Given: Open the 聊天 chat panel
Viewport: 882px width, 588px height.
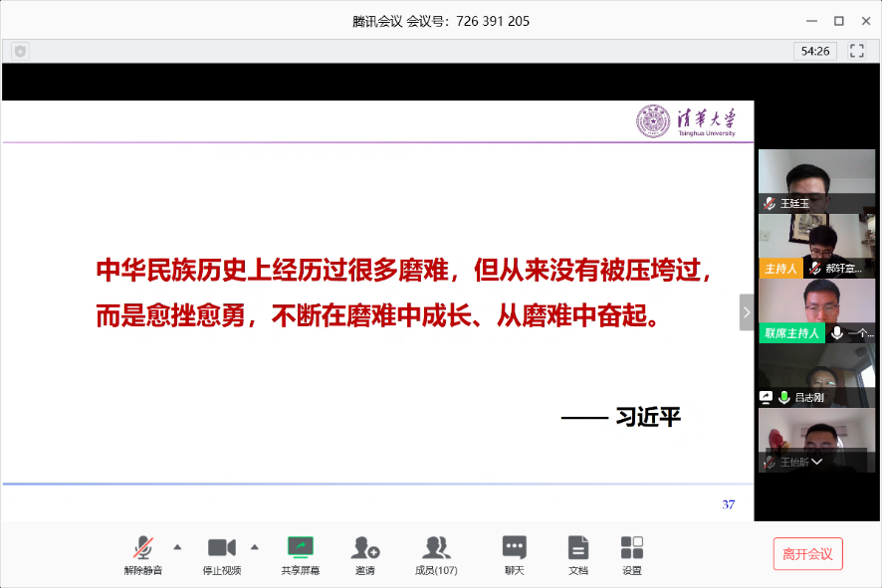Looking at the screenshot, I should coord(514,548).
